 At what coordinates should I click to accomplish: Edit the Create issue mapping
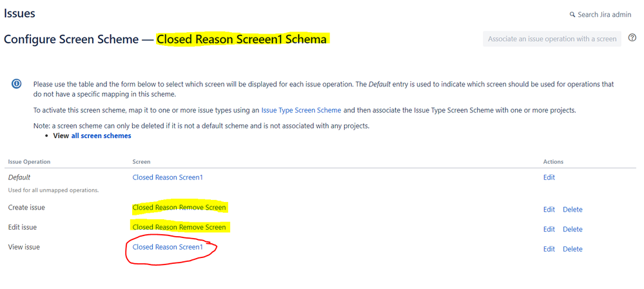549,210
